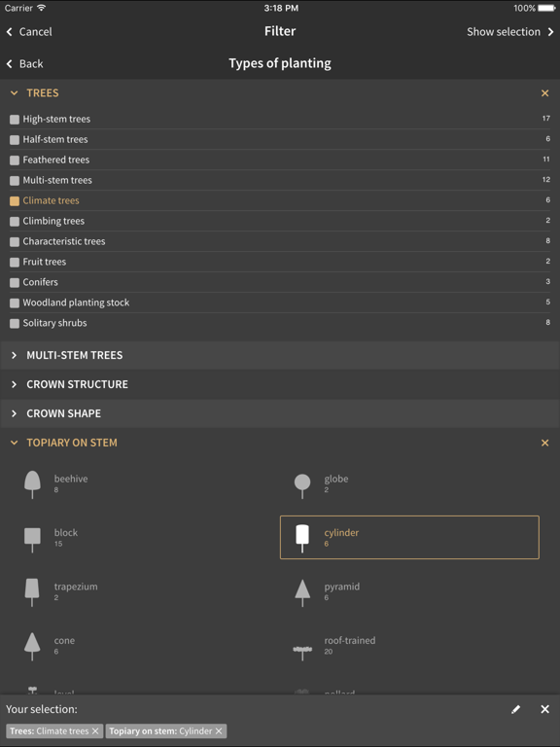The width and height of the screenshot is (560, 747).
Task: Select the beehive topiary shape icon
Action: pos(32,484)
